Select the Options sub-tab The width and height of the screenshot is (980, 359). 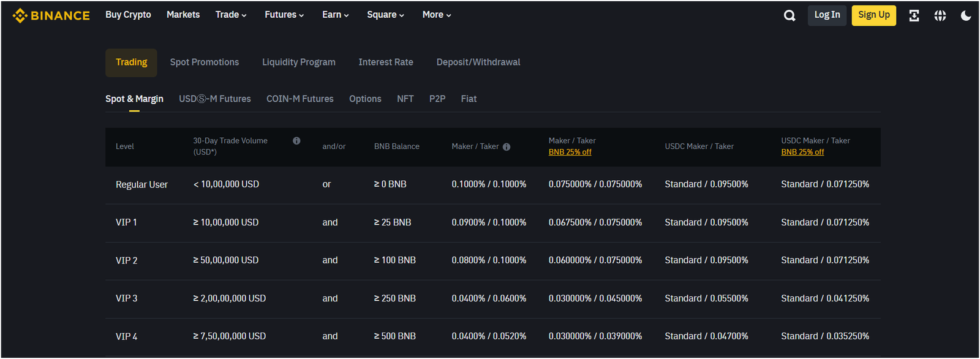(x=365, y=99)
